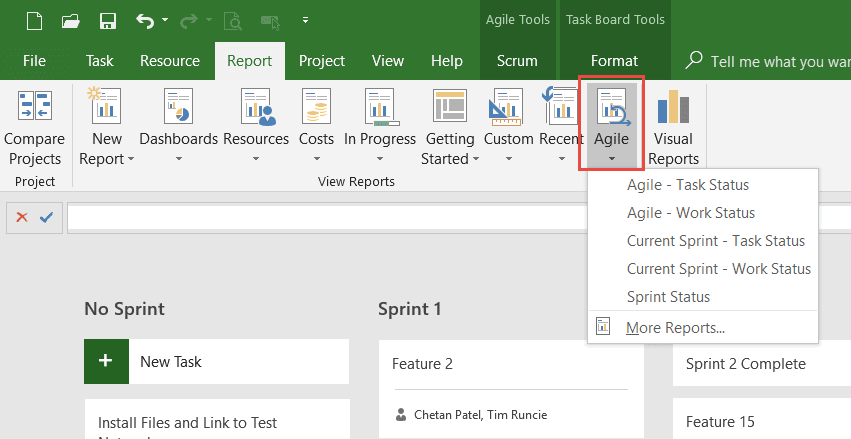851x439 pixels.
Task: Click the Dashboards reports icon
Action: coord(179,106)
